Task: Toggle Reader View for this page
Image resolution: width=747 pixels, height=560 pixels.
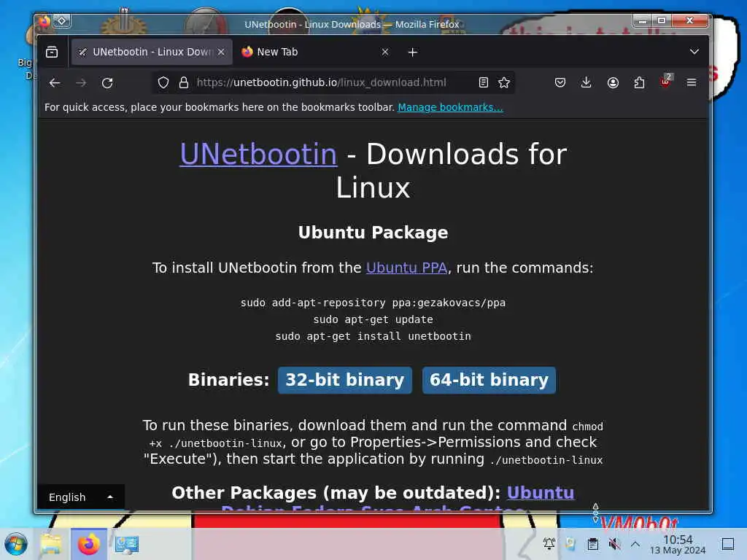Action: pos(483,83)
